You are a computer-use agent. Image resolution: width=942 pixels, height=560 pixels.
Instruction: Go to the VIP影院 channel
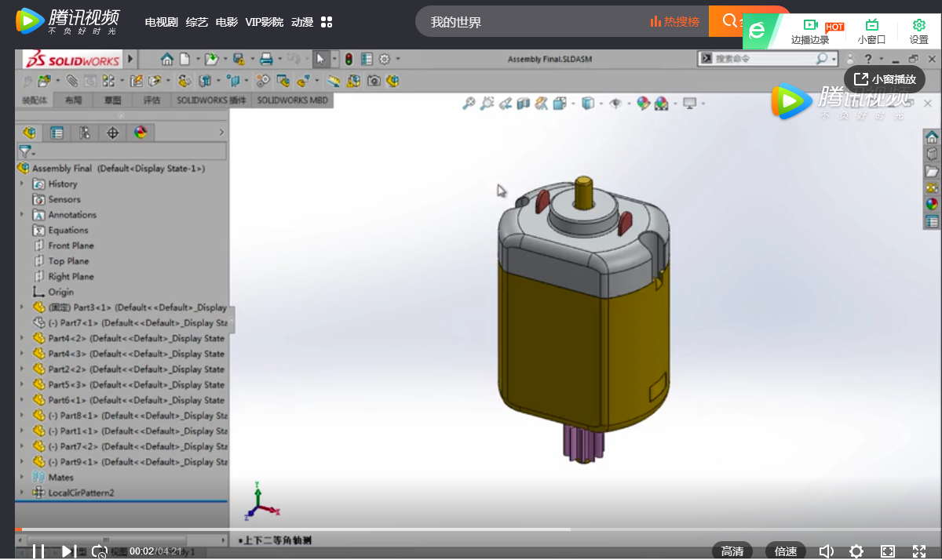(265, 22)
